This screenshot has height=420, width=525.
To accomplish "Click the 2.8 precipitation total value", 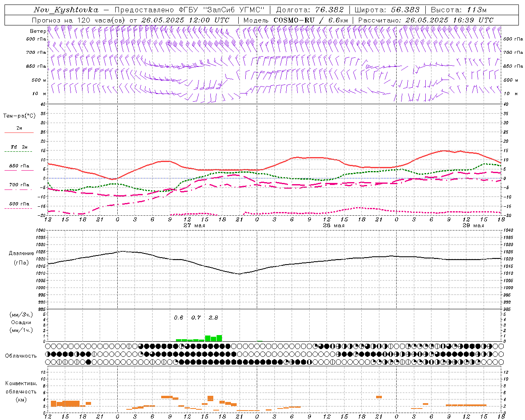I will coord(213,317).
